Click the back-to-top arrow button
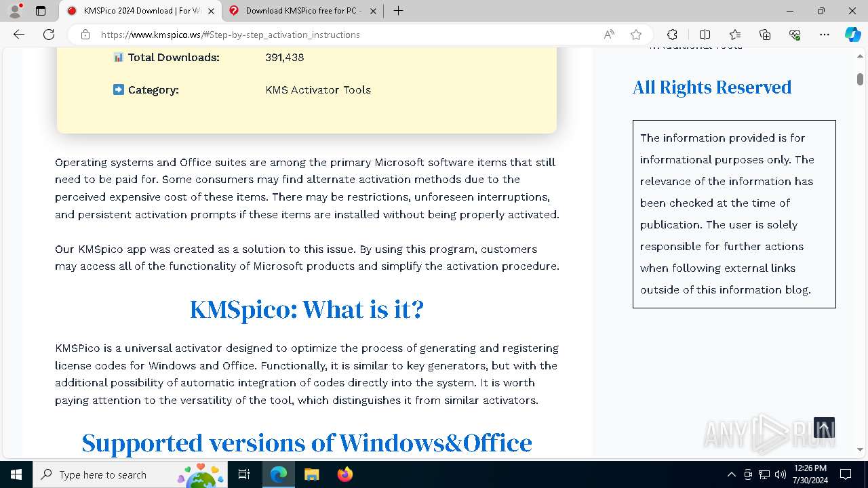Screen dimensions: 868x488 pos(824,428)
